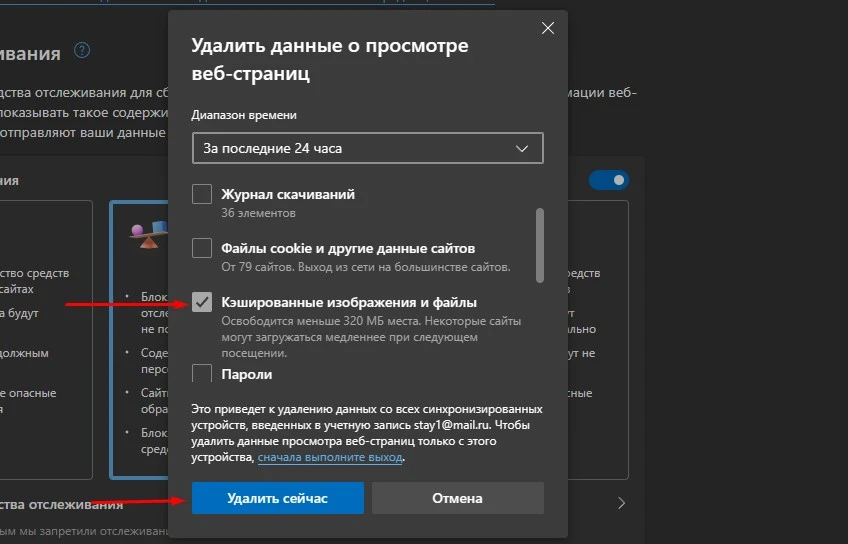The width and height of the screenshot is (848, 544).
Task: Click the text От 79 сайтов
Action: coord(258,267)
